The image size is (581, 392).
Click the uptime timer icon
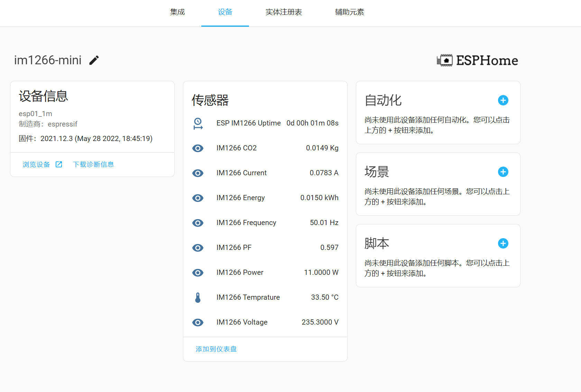(198, 123)
